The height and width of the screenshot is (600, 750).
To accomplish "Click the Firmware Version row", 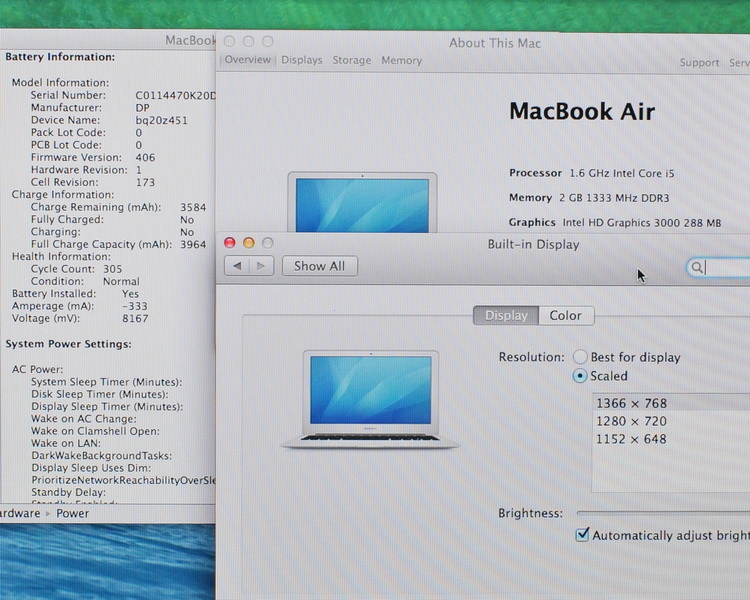I will pyautogui.click(x=93, y=157).
